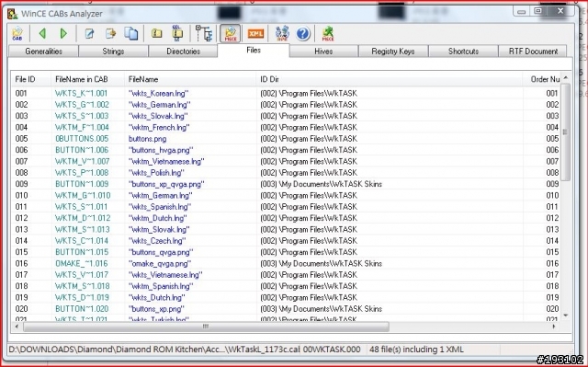Sort by the File ID column header

pyautogui.click(x=31, y=79)
